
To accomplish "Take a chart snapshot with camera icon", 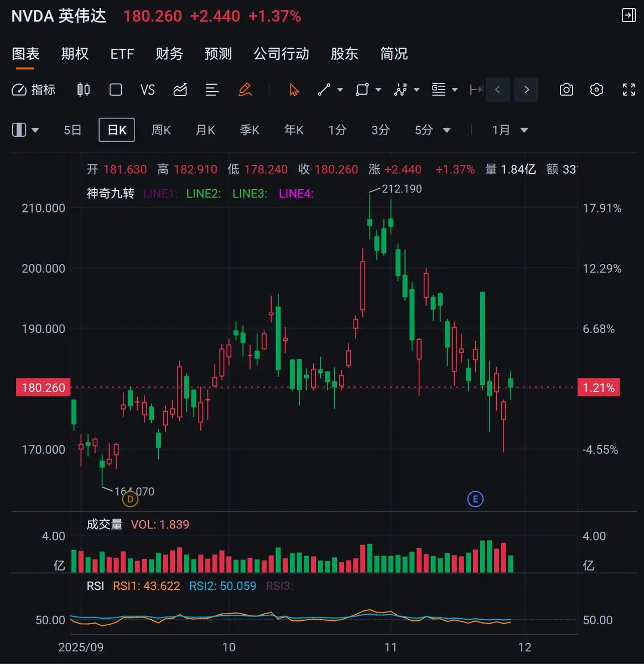I will tap(567, 90).
